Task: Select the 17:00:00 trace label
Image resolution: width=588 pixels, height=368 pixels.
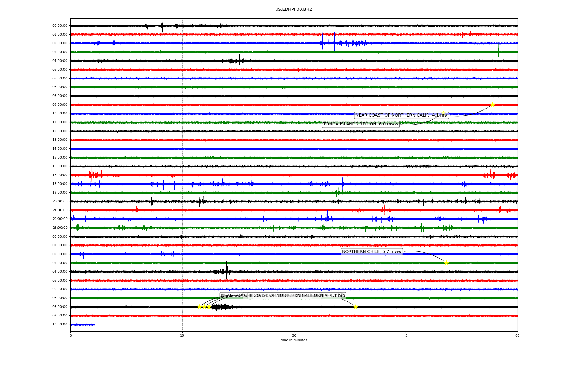Action: [x=60, y=175]
